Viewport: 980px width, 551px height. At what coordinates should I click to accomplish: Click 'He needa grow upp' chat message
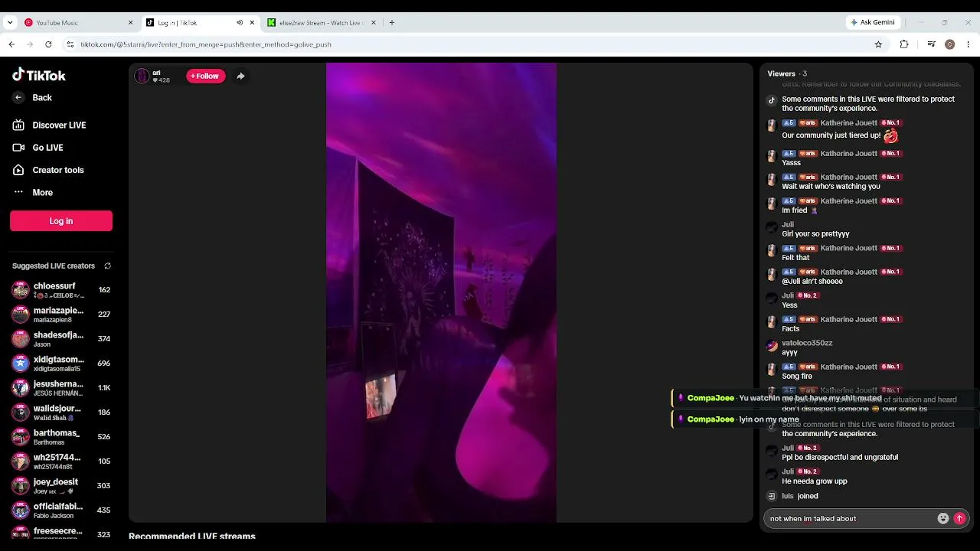pos(815,481)
